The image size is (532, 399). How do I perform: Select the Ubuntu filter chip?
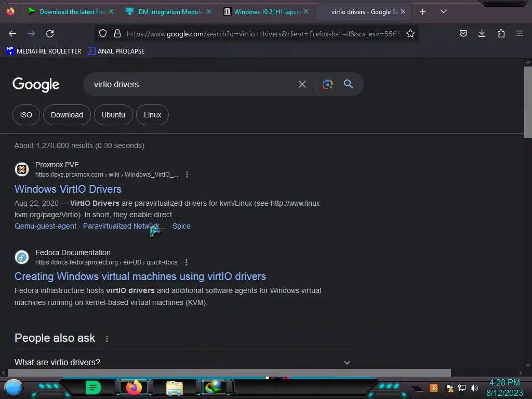pos(113,115)
